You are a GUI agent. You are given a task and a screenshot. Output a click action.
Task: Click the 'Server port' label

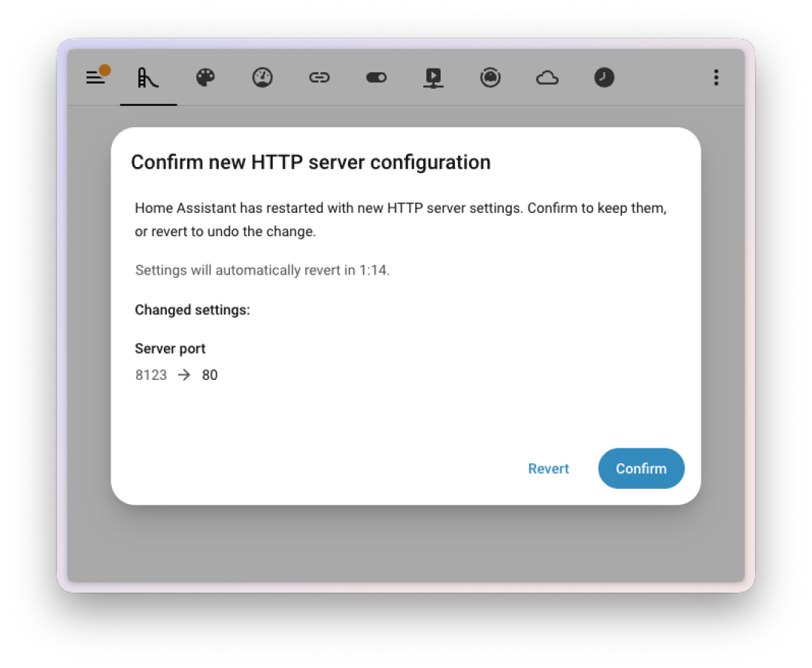coord(170,348)
